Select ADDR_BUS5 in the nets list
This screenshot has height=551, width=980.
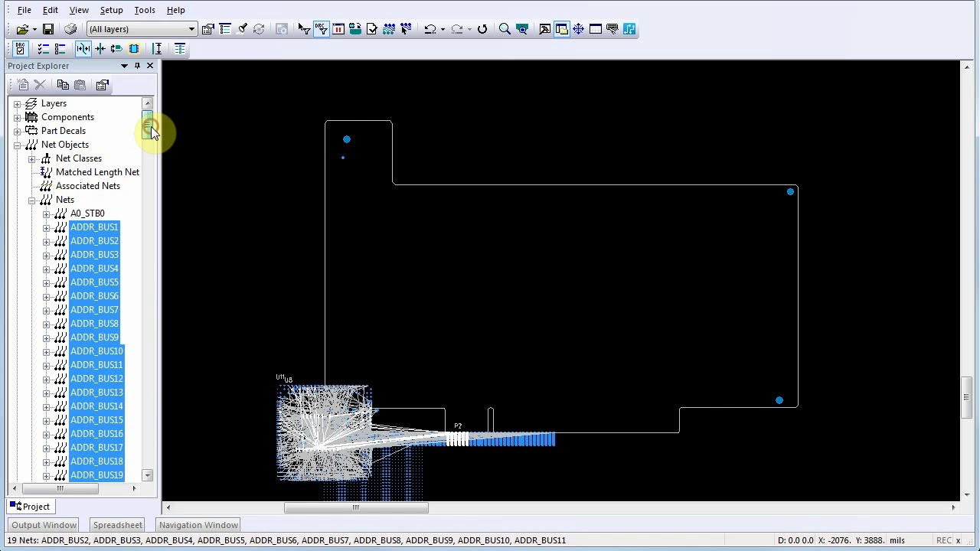click(94, 282)
